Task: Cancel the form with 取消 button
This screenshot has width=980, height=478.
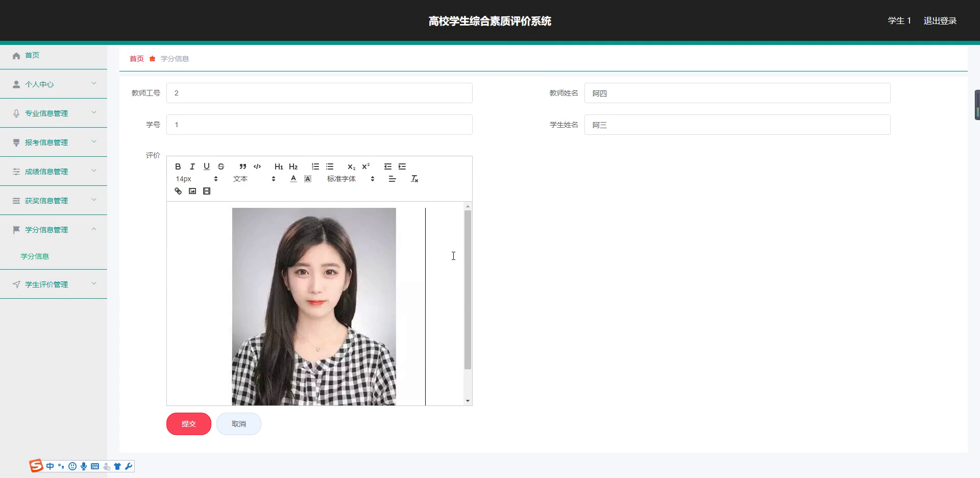Action: 239,424
